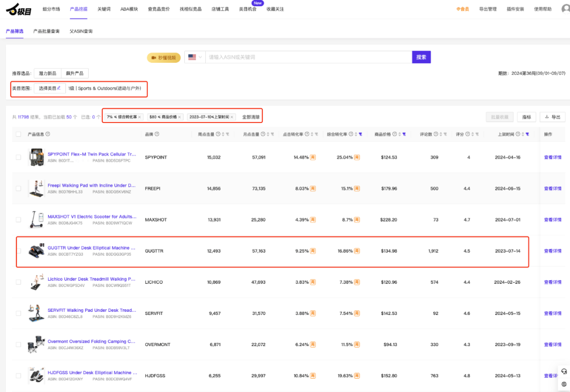Click the 导出 export button
This screenshot has height=392, width=570.
553,117
